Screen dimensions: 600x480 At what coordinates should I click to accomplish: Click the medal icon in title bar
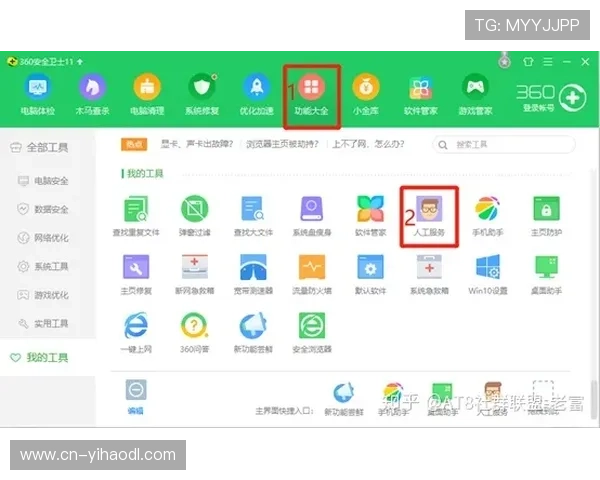point(505,60)
